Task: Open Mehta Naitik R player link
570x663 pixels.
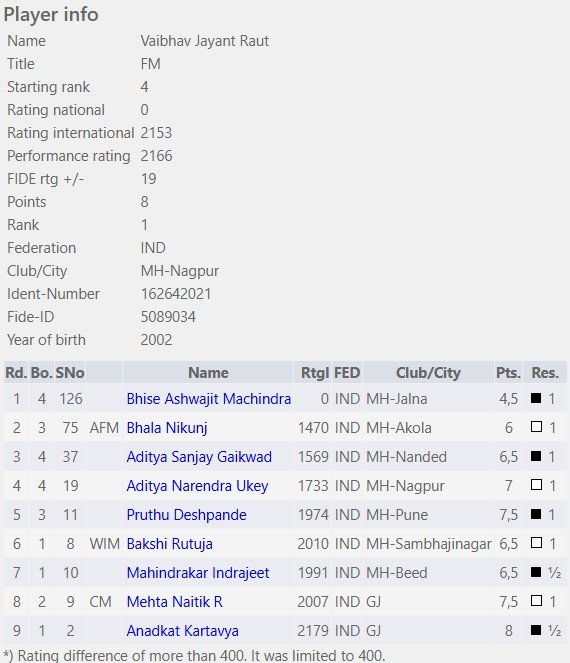Action: [174, 601]
